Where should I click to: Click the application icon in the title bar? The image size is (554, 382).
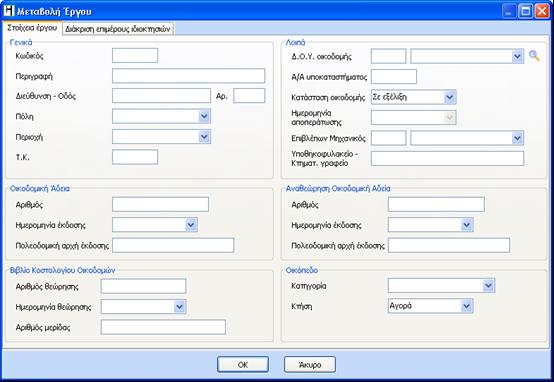8,11
